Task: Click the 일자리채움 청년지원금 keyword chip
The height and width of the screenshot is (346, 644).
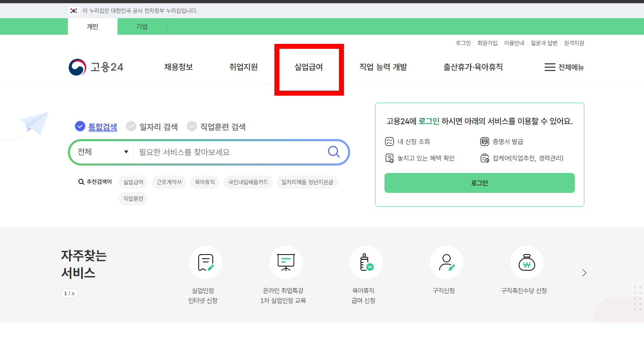Action: click(307, 182)
